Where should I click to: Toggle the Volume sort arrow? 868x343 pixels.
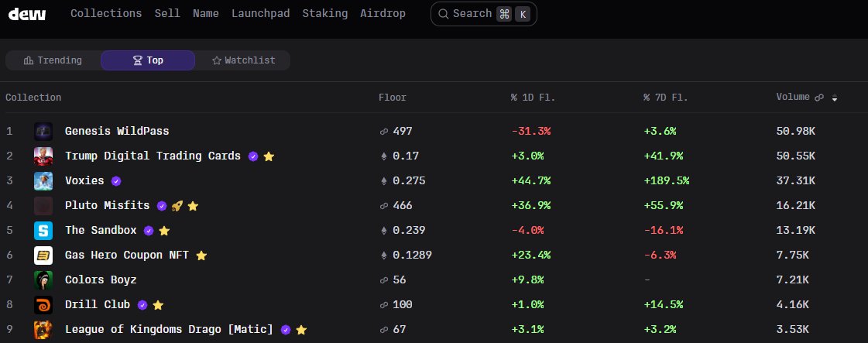pyautogui.click(x=834, y=98)
